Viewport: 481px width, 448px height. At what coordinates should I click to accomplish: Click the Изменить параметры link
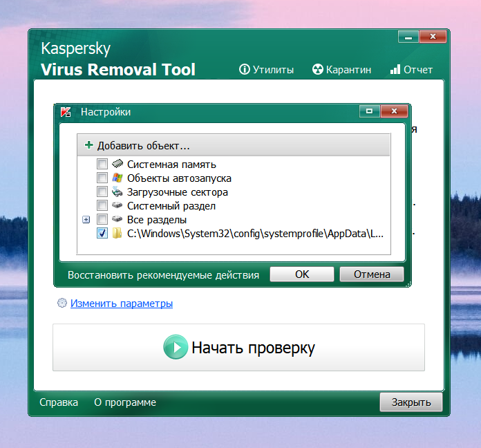(122, 304)
